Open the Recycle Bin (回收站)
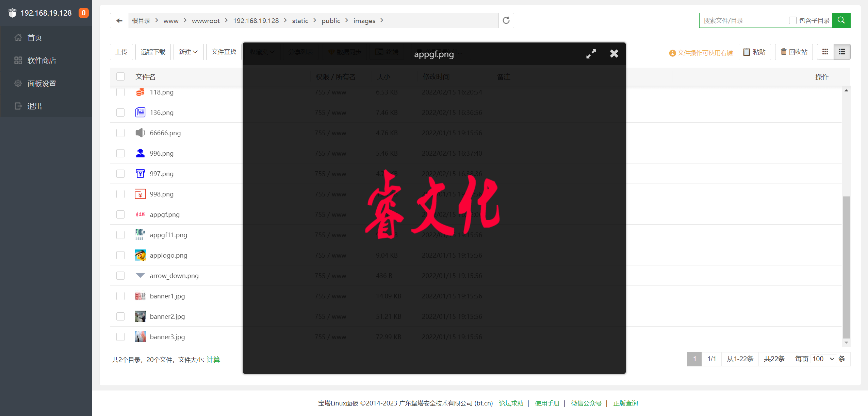The image size is (868, 416). (x=794, y=52)
